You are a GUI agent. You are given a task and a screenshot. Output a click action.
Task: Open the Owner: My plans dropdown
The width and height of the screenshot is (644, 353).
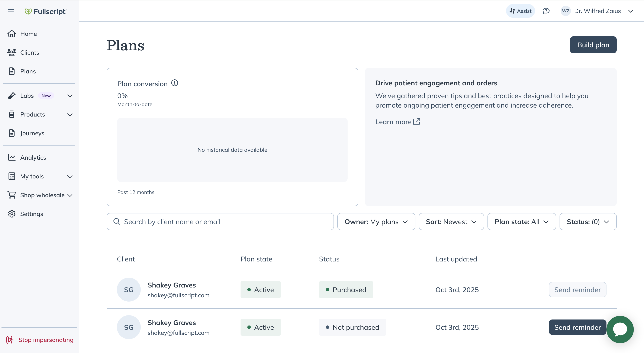[376, 221]
